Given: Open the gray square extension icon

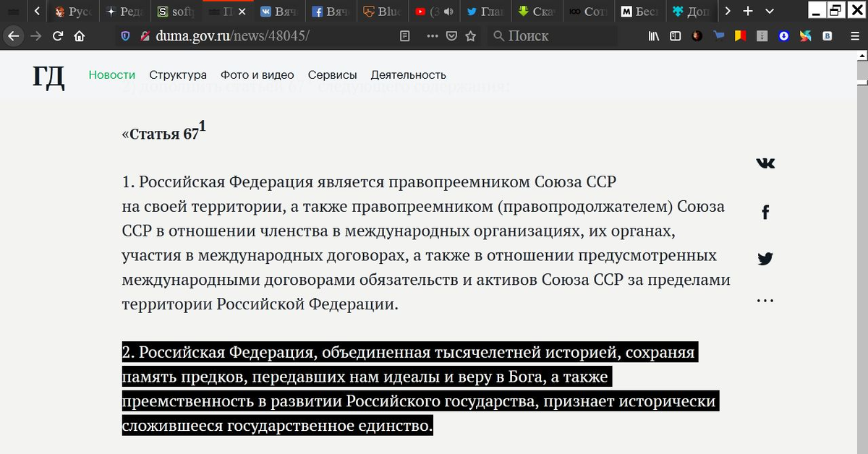Looking at the screenshot, I should [762, 35].
